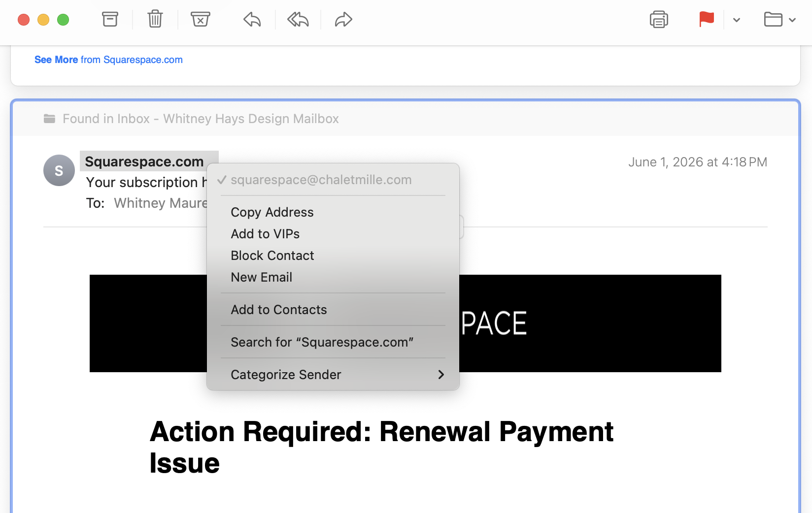The image size is (812, 513).
Task: Click the green full-screen window button
Action: [x=63, y=20]
